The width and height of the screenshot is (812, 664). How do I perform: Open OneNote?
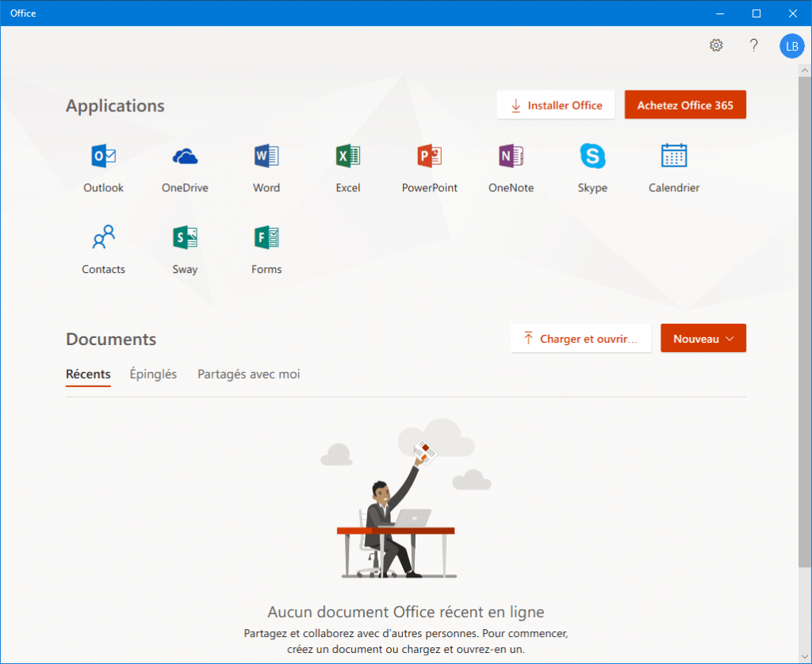coord(511,168)
